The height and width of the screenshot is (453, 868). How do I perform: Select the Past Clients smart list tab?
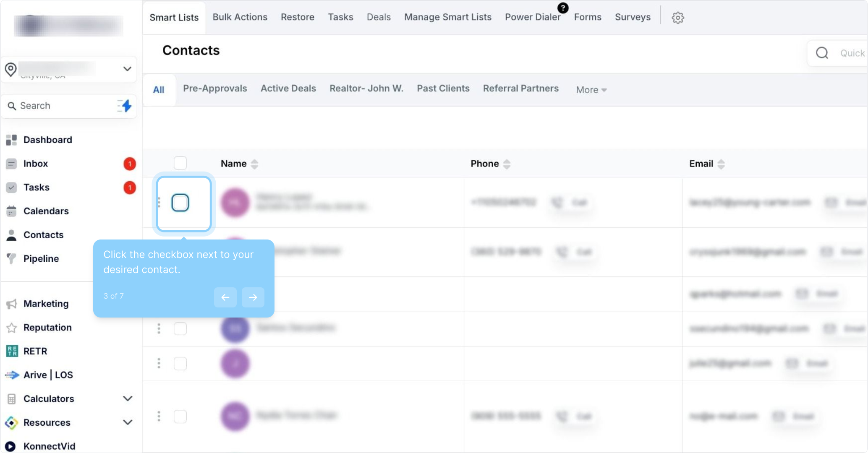[443, 89]
